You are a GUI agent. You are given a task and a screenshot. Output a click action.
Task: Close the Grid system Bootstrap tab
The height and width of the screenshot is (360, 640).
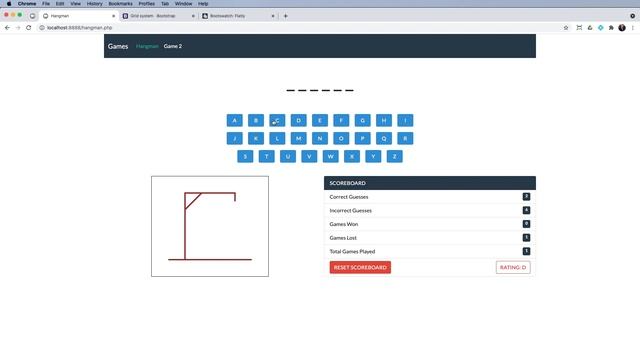click(x=193, y=16)
